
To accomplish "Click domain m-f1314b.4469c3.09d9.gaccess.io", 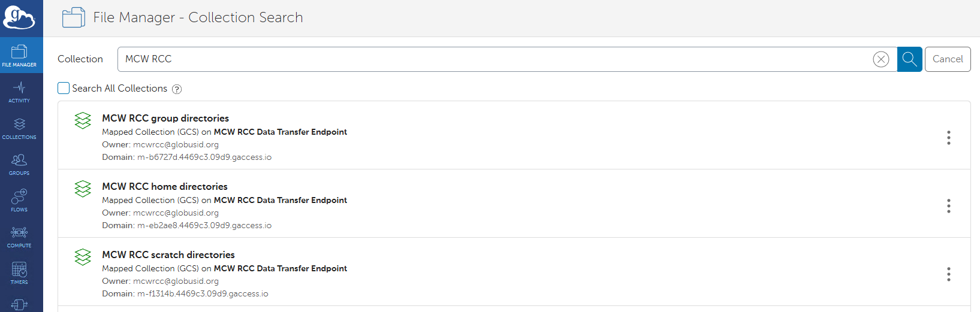I will pos(203,293).
